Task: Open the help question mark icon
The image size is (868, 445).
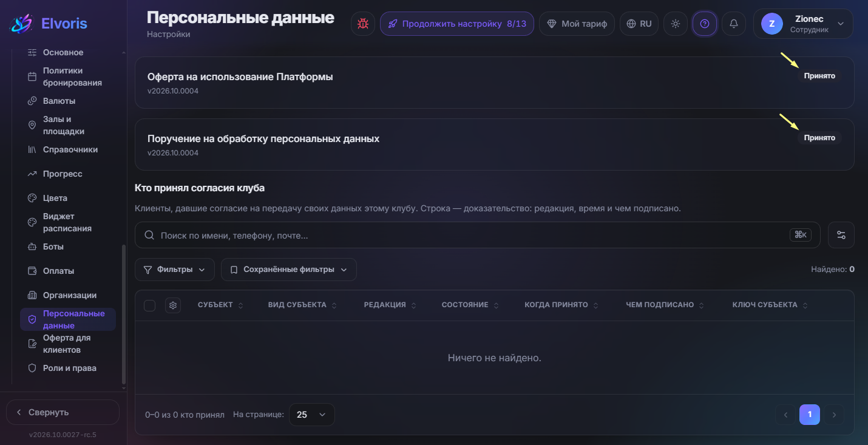Action: click(x=705, y=24)
